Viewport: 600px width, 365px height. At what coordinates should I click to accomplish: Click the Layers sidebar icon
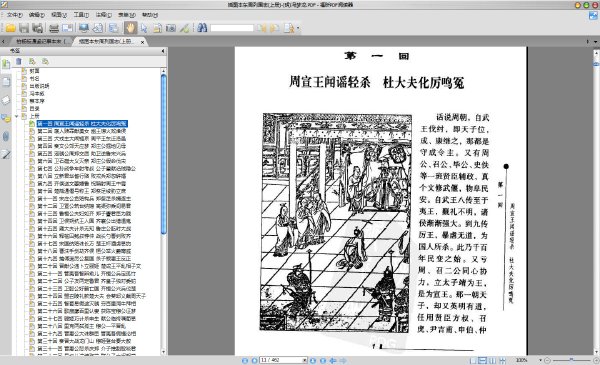point(6,100)
